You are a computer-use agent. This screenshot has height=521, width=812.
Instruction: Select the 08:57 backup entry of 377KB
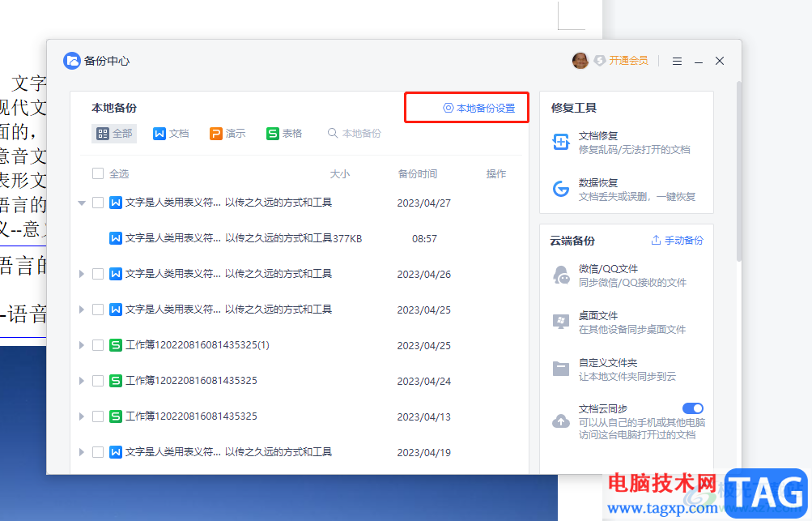300,238
